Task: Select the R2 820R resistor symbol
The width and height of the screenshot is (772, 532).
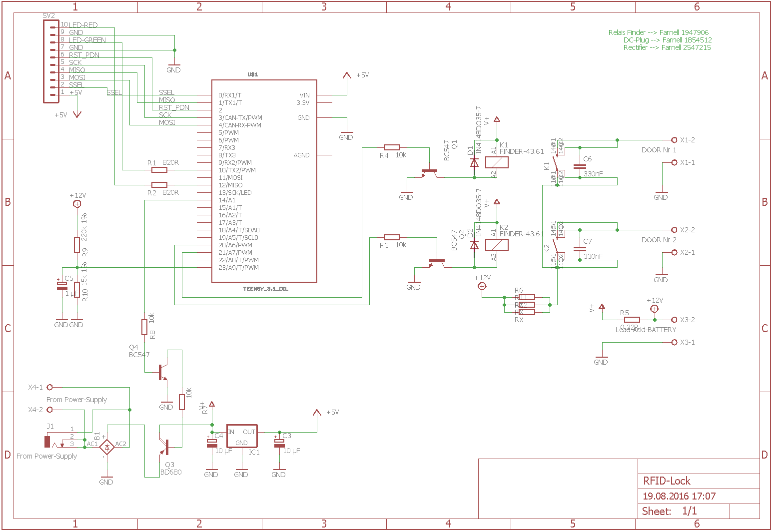Action: 159,185
